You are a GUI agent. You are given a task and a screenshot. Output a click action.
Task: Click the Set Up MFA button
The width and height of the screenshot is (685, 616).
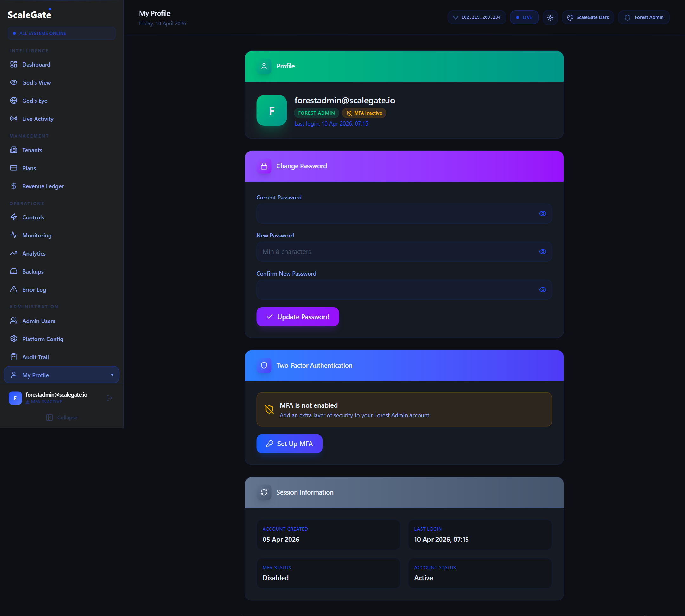pos(289,444)
